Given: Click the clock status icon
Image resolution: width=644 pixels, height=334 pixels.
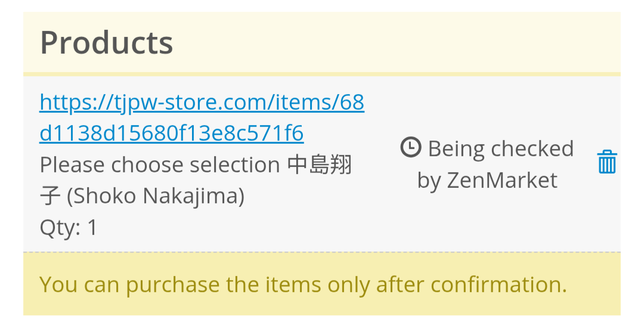Looking at the screenshot, I should click(x=410, y=147).
